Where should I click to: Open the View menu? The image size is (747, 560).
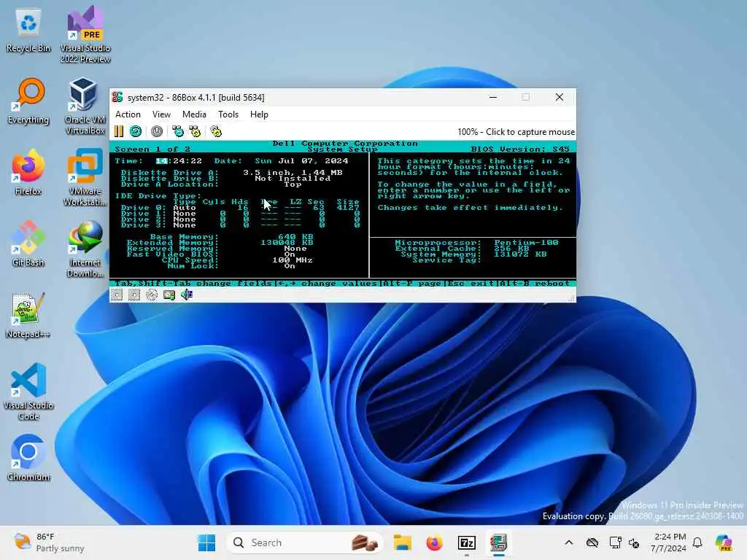coord(161,114)
